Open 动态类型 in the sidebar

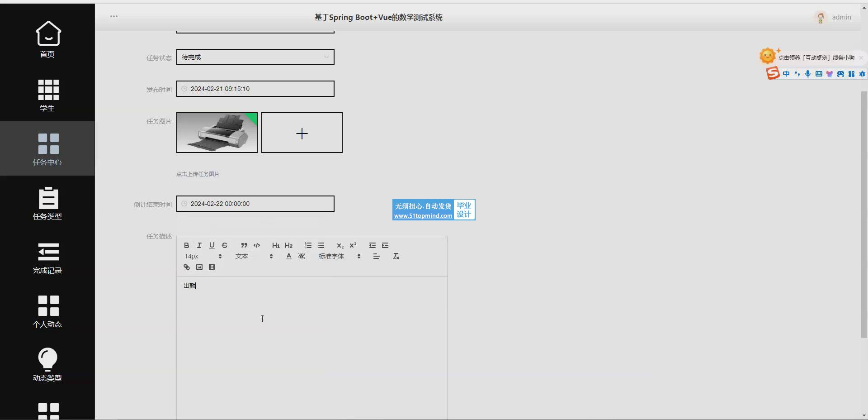coord(47,364)
